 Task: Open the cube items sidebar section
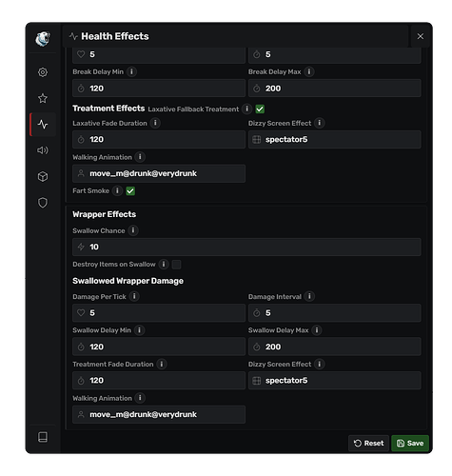[x=43, y=176]
